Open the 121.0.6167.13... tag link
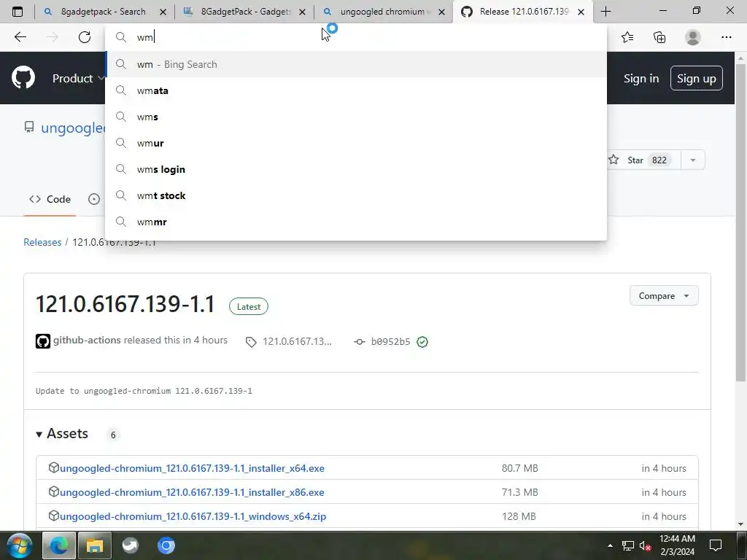Viewport: 747px width, 560px height. (x=297, y=341)
